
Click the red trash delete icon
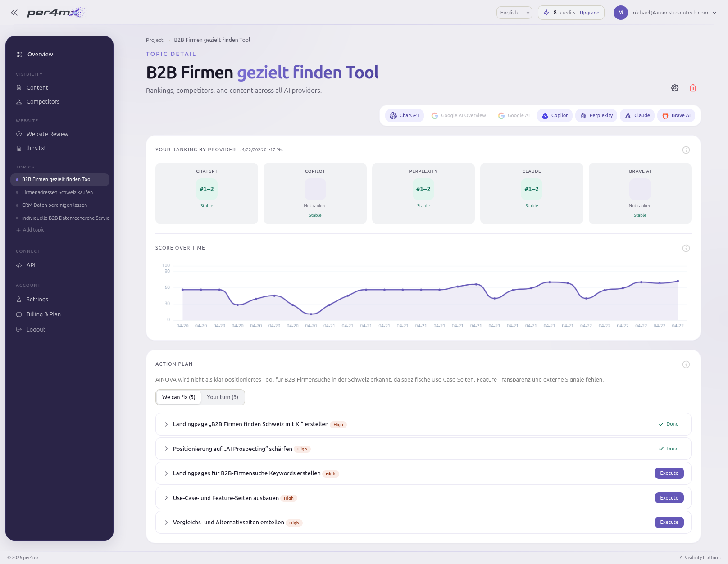[x=692, y=88]
